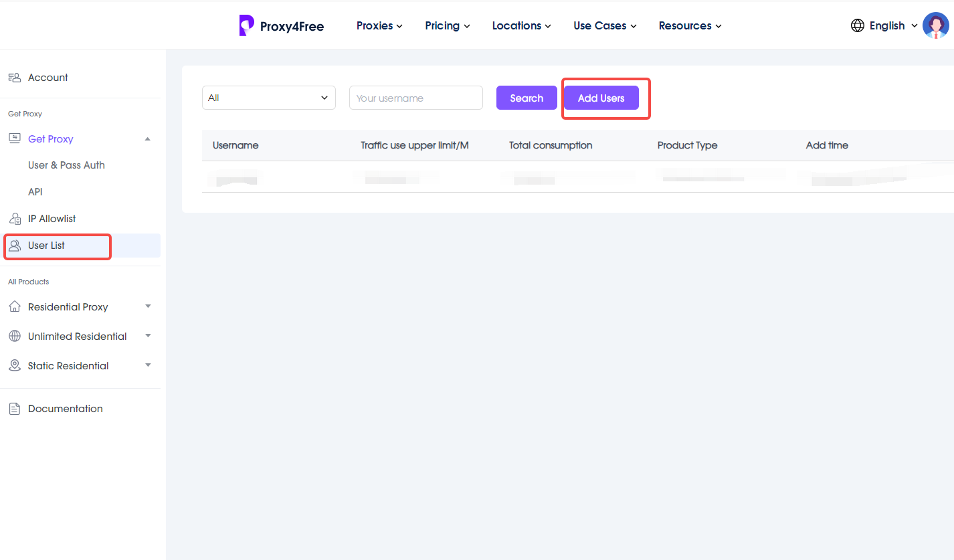Image resolution: width=954 pixels, height=560 pixels.
Task: Click the Add Users button
Action: 601,98
